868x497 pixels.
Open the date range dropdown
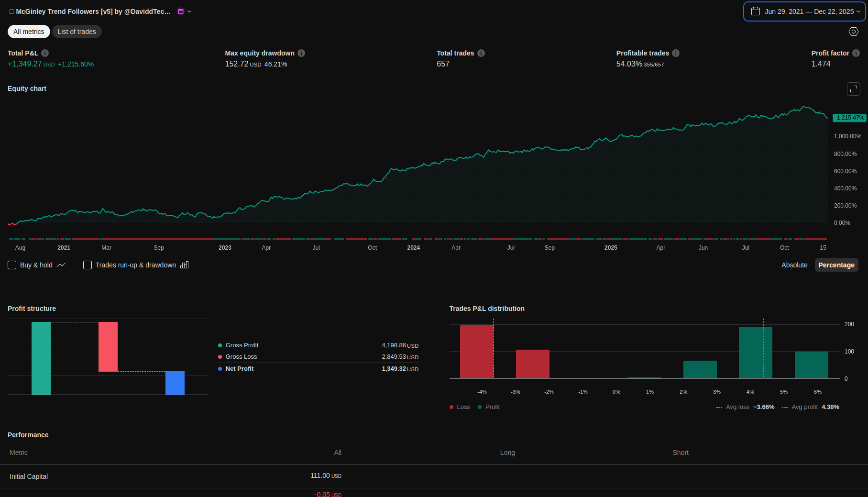pyautogui.click(x=804, y=11)
